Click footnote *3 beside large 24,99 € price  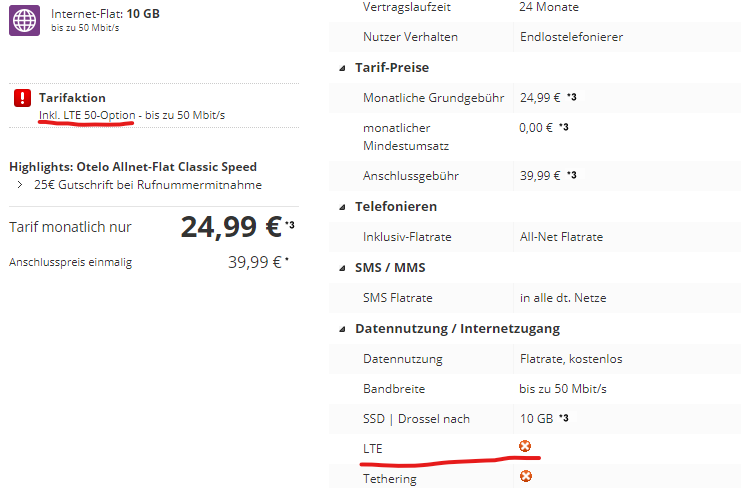pyautogui.click(x=289, y=225)
